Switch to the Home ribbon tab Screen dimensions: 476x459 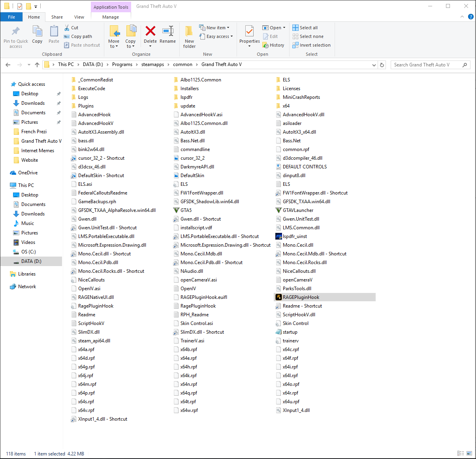(34, 17)
